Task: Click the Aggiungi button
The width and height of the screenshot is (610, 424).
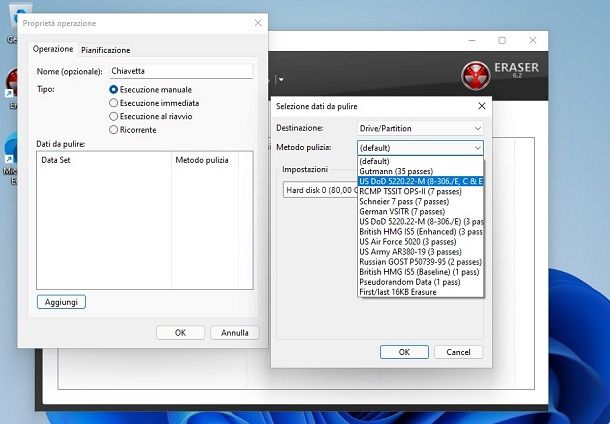Action: coord(61,302)
